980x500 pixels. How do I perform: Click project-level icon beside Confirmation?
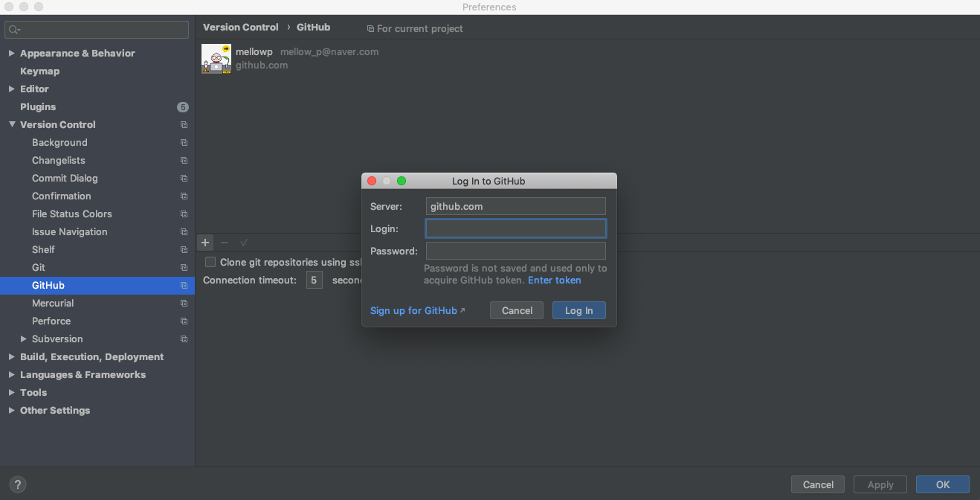click(x=184, y=196)
